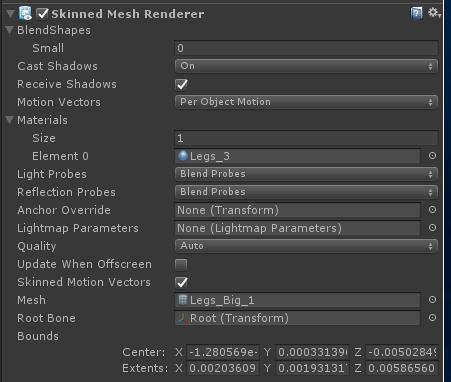Image resolution: width=451 pixels, height=382 pixels.
Task: Open the Cast Shadows dropdown
Action: click(x=306, y=66)
